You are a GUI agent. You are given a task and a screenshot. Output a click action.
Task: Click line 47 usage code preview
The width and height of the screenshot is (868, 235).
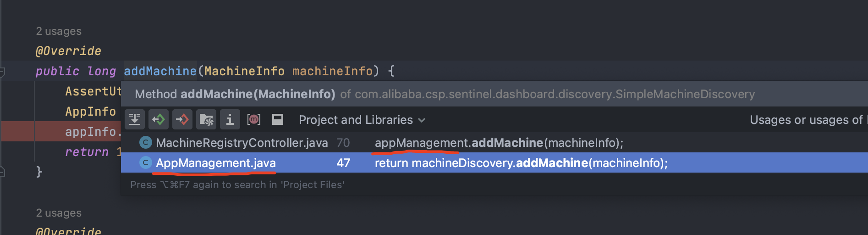(x=521, y=163)
